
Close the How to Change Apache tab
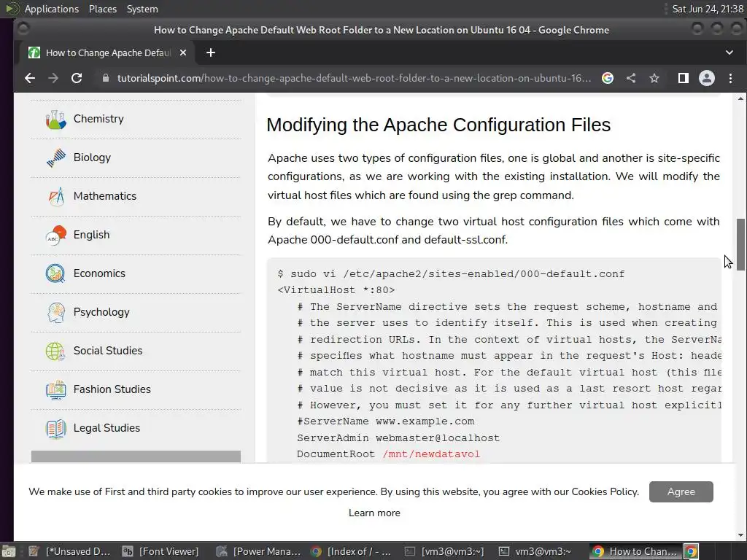point(183,52)
